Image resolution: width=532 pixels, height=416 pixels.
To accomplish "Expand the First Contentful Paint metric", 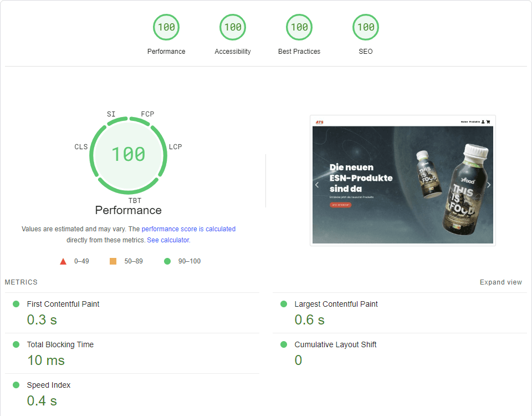I will pos(63,304).
